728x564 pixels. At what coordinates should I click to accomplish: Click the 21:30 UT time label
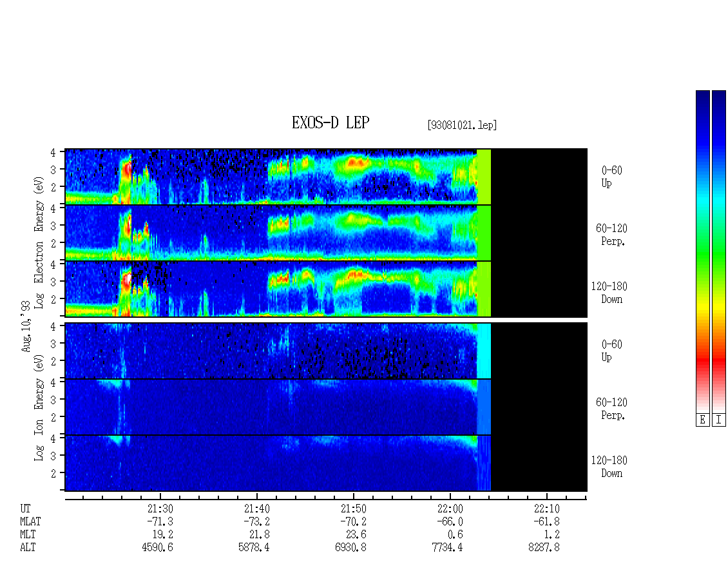160,509
